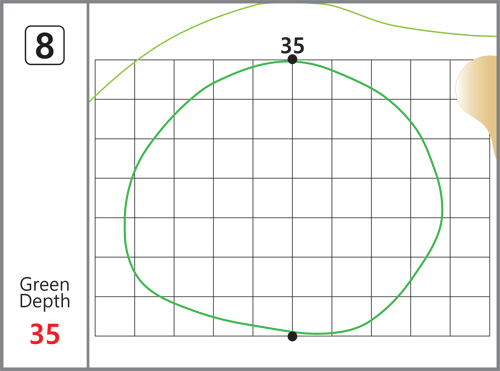Click the green outline at its leftmost point

[x=125, y=218]
